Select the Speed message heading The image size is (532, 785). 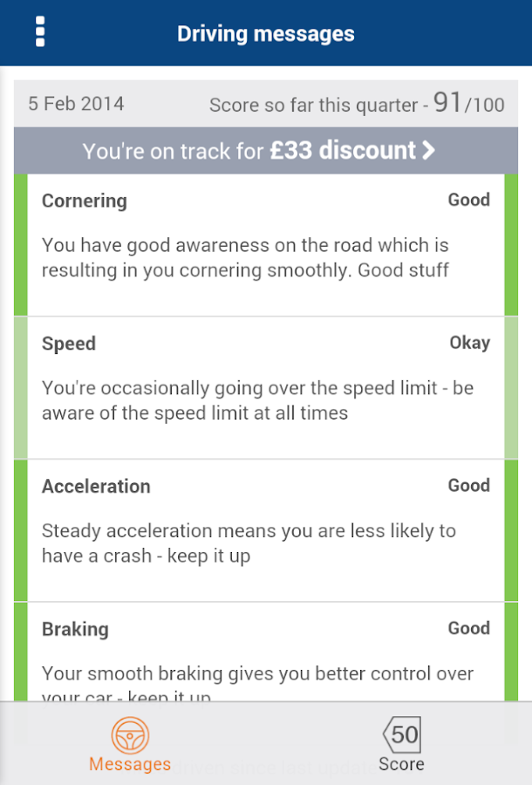click(69, 344)
